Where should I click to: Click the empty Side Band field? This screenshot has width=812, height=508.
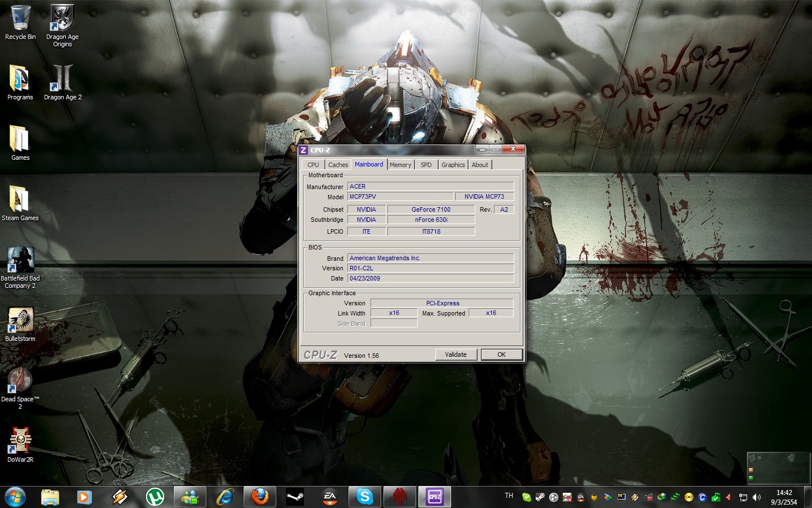[x=394, y=323]
